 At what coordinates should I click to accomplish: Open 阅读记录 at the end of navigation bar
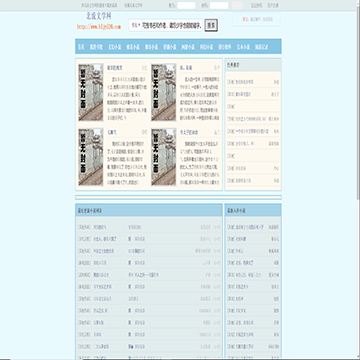[262, 47]
